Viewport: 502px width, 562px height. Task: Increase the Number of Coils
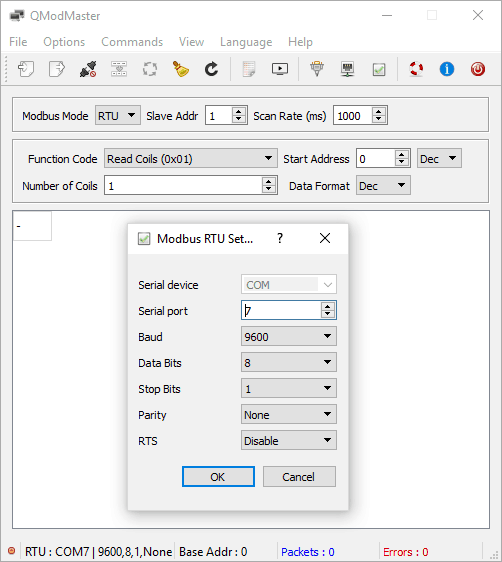click(x=269, y=181)
